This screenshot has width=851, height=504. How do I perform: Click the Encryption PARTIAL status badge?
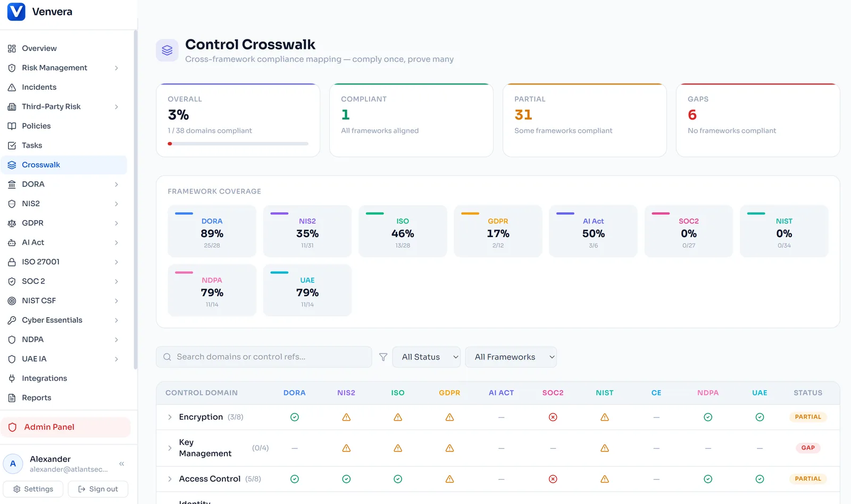coord(808,417)
